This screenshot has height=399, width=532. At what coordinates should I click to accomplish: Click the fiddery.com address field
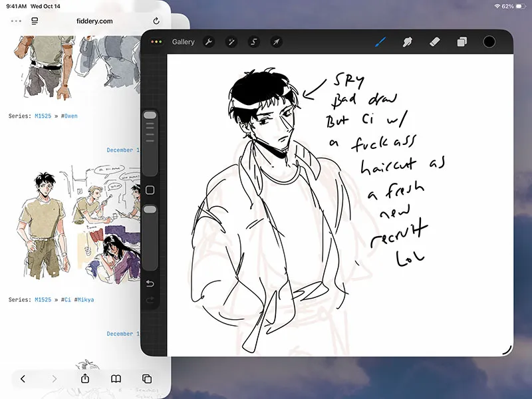[94, 21]
